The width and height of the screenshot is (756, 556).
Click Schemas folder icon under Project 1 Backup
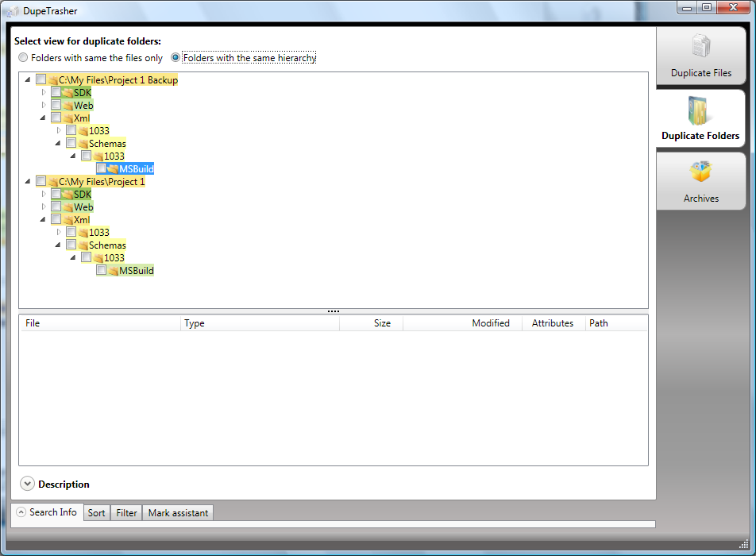click(x=83, y=144)
